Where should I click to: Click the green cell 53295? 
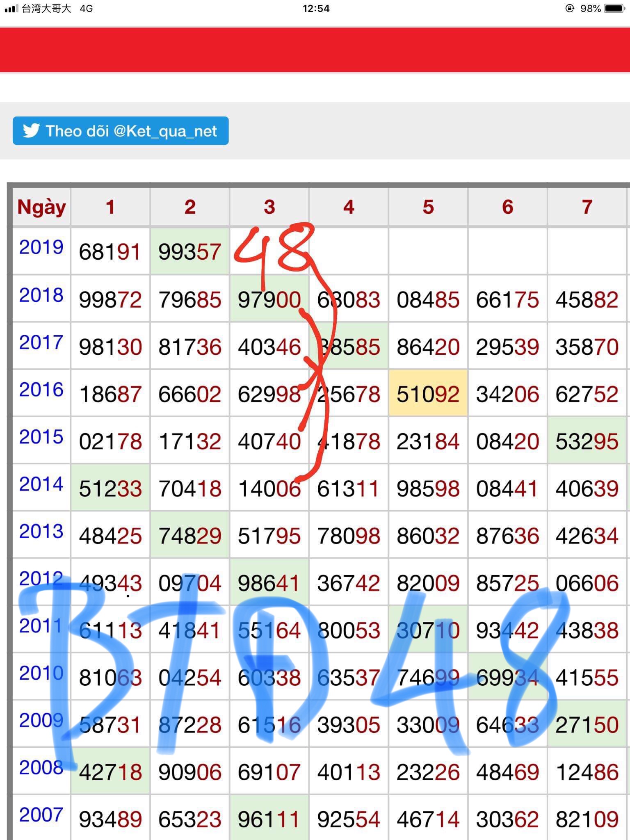tap(587, 441)
